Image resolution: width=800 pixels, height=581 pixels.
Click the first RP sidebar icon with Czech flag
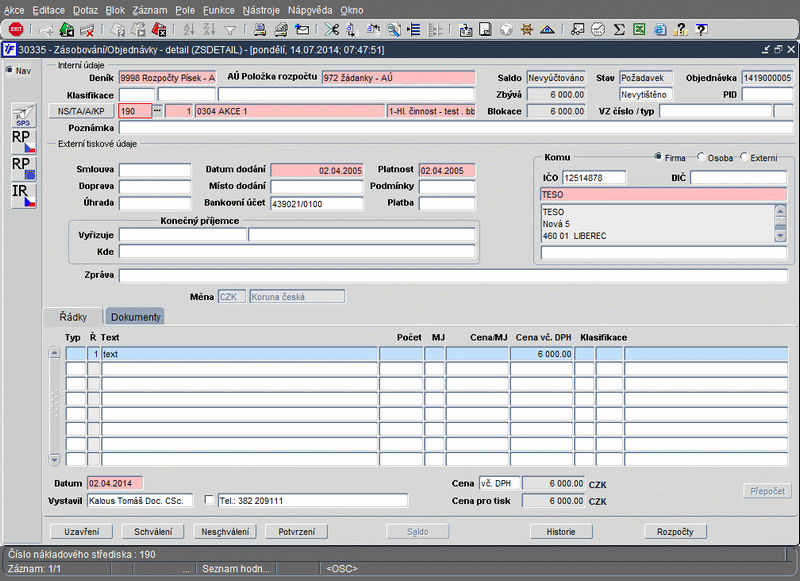23,142
